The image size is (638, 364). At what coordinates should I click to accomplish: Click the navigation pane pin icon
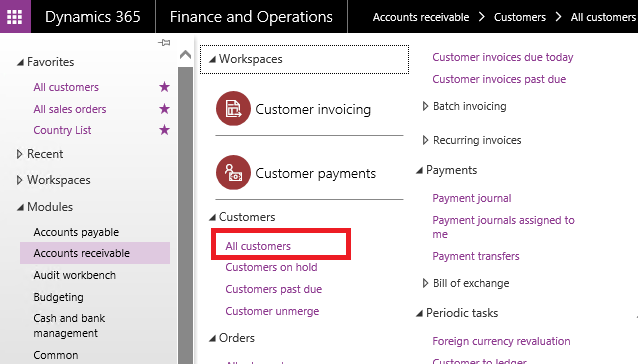[164, 42]
